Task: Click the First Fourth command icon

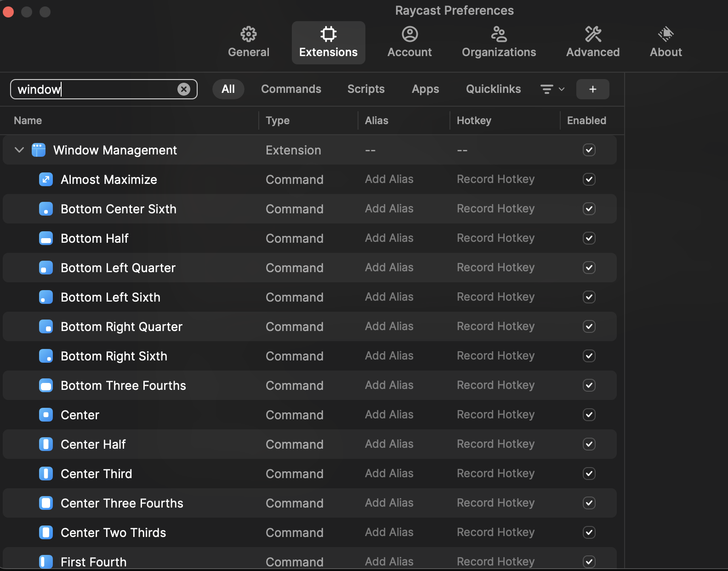Action: tap(46, 562)
